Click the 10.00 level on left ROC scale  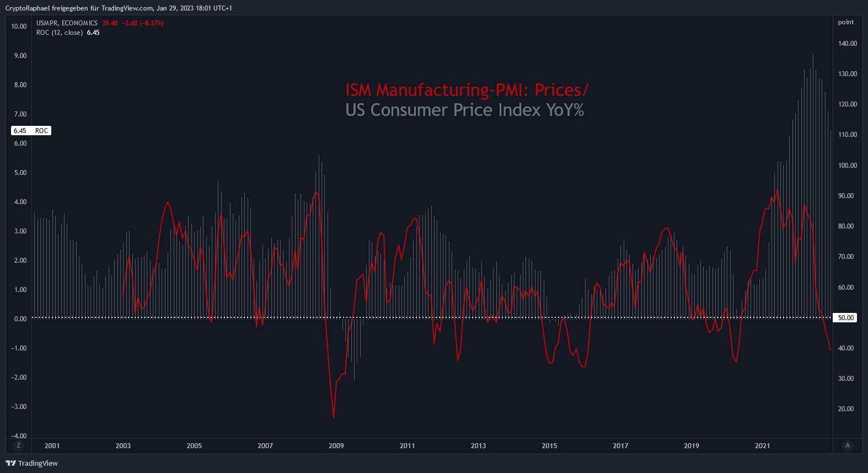(x=19, y=26)
